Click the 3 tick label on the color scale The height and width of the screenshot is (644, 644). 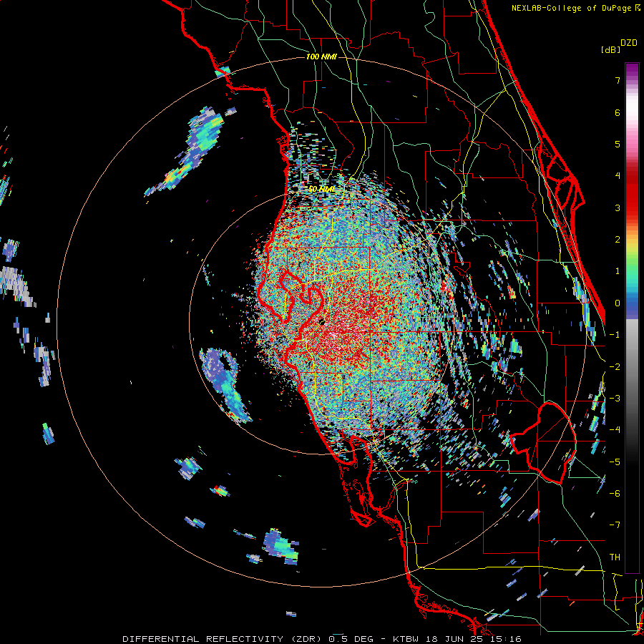click(618, 208)
